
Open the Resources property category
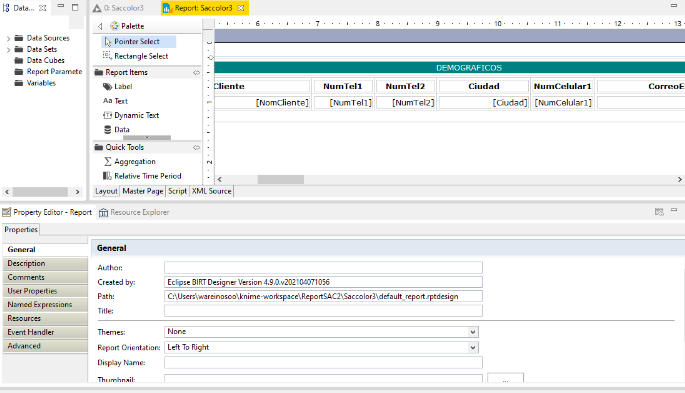coord(45,318)
